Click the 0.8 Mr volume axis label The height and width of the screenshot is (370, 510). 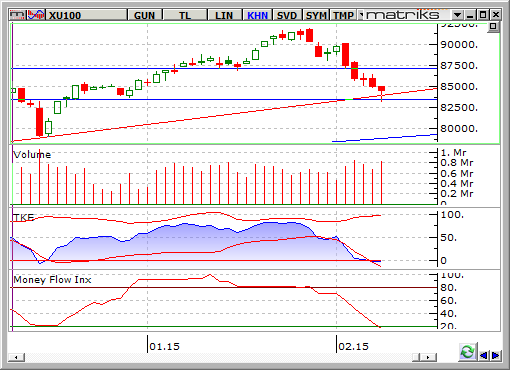coord(457,163)
